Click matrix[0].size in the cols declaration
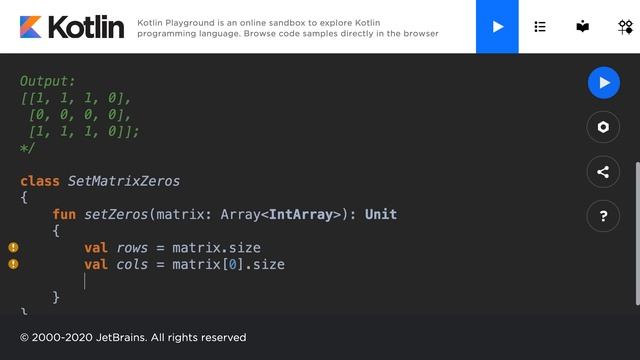Viewport: 640px width, 360px height. [229, 264]
